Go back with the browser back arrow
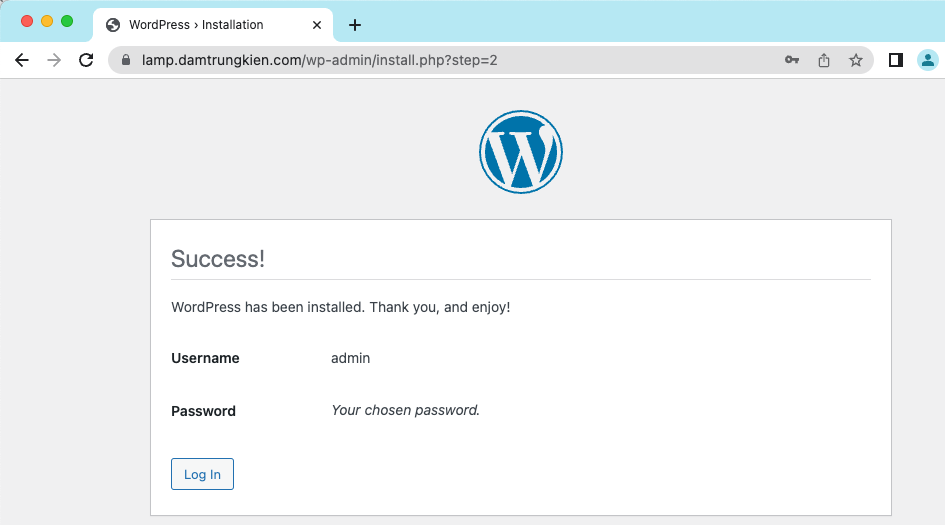The image size is (945, 525). coord(22,60)
